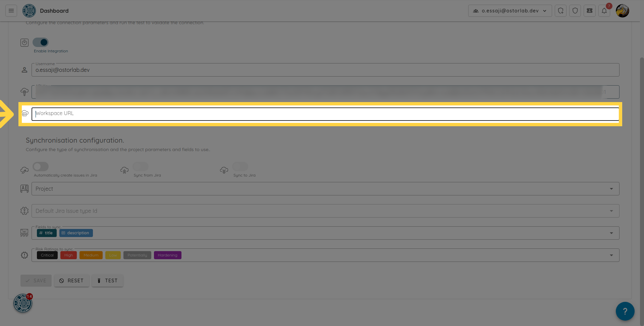Toggle Automatically create issues in Jira
This screenshot has height=326, width=644.
click(41, 167)
